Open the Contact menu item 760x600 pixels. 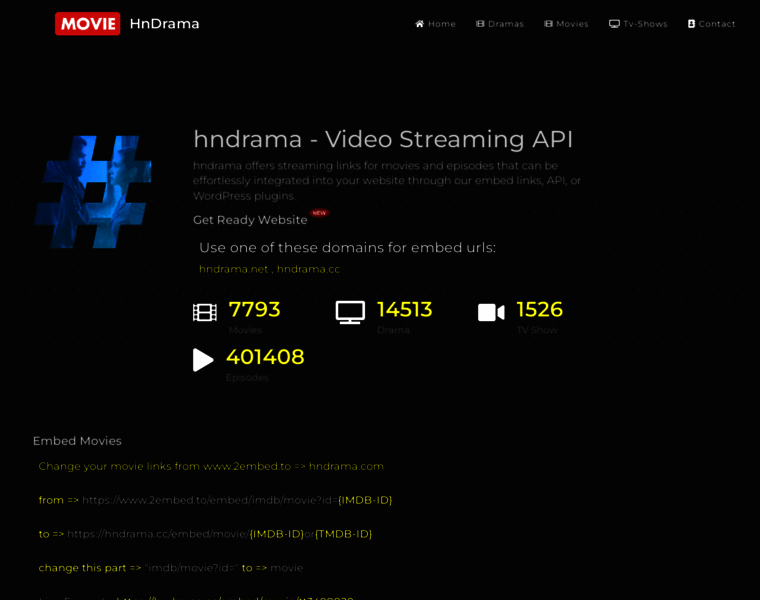(x=711, y=24)
